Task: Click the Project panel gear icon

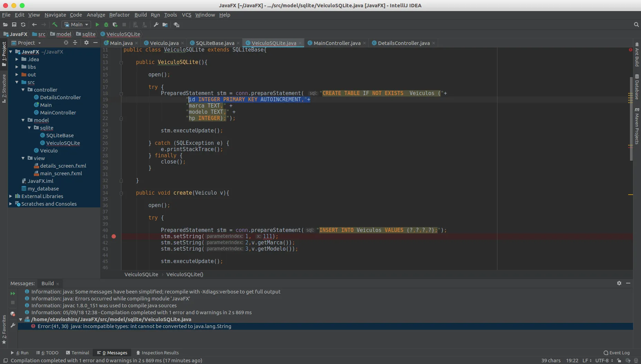Action: (x=86, y=43)
